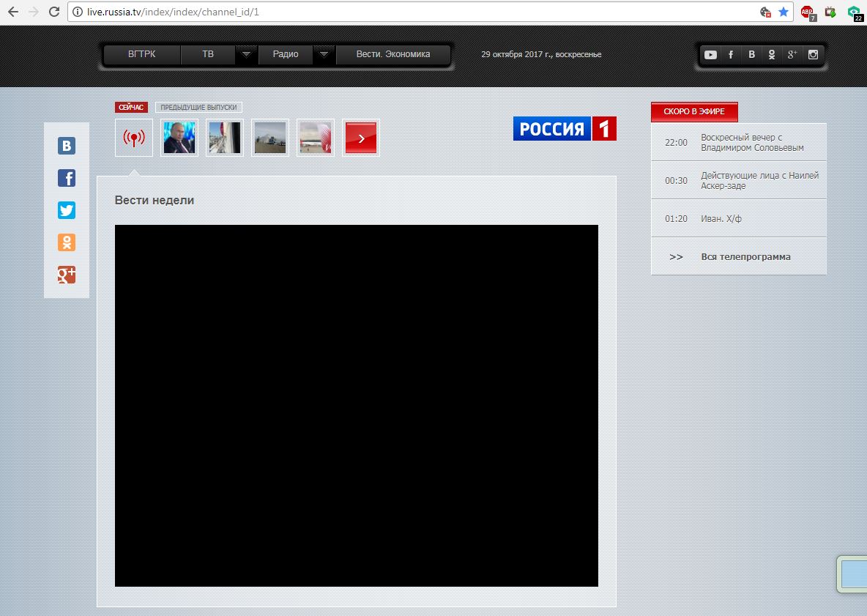Image resolution: width=867 pixels, height=616 pixels.
Task: Open fourth previous episode thumbnail with red object
Action: [x=315, y=138]
